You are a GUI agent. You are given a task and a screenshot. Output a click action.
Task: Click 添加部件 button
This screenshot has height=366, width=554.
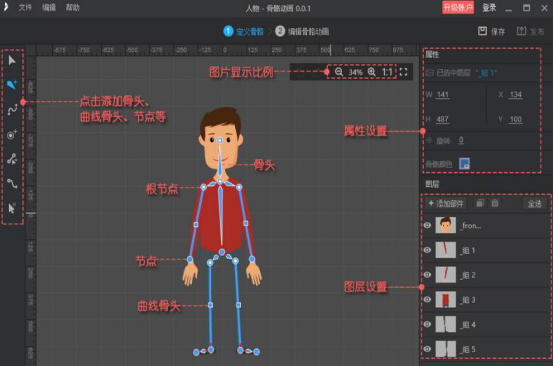(446, 203)
